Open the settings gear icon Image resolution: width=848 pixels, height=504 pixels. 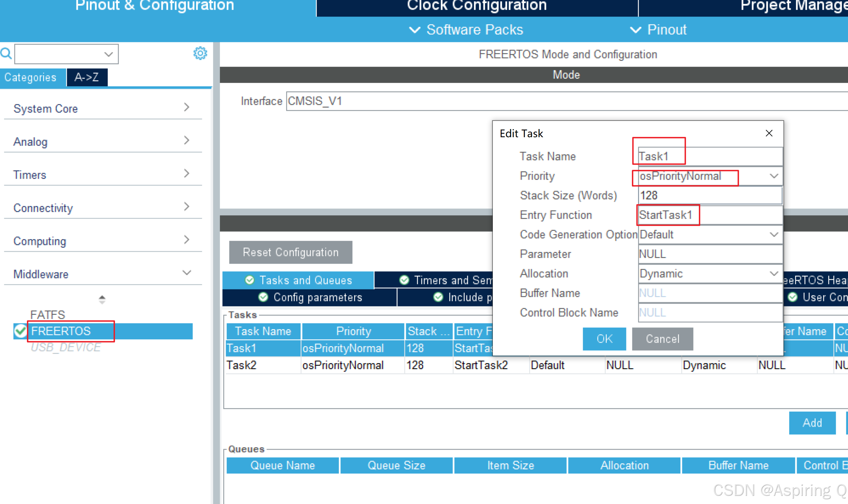point(200,53)
